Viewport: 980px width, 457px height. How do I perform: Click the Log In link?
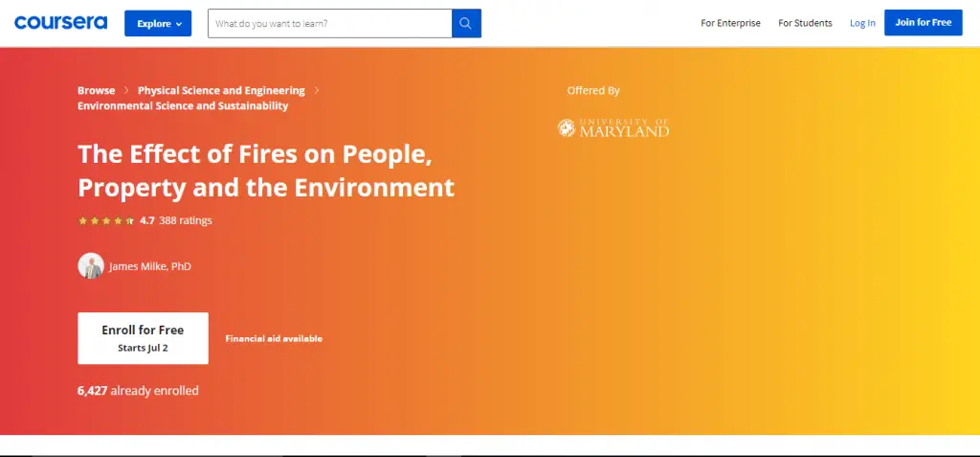862,23
